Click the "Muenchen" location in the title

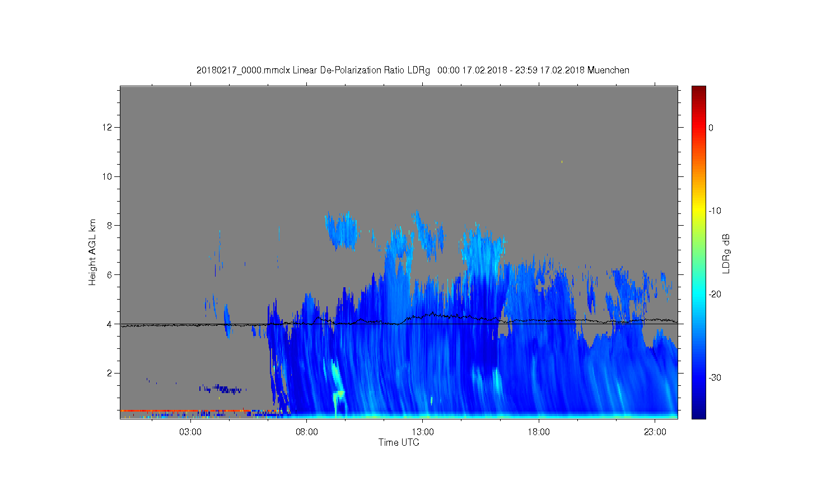coord(608,71)
